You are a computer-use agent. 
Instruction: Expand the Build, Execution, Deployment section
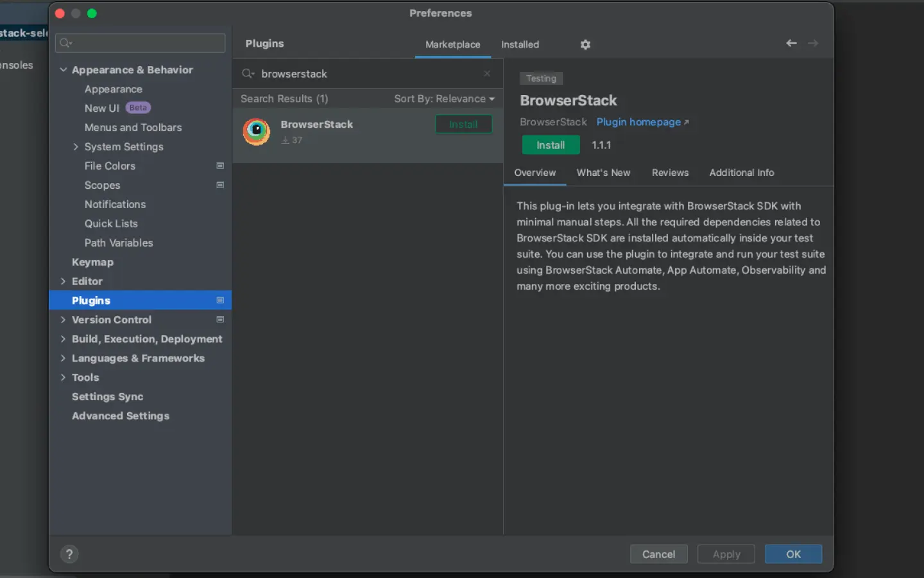pos(64,339)
